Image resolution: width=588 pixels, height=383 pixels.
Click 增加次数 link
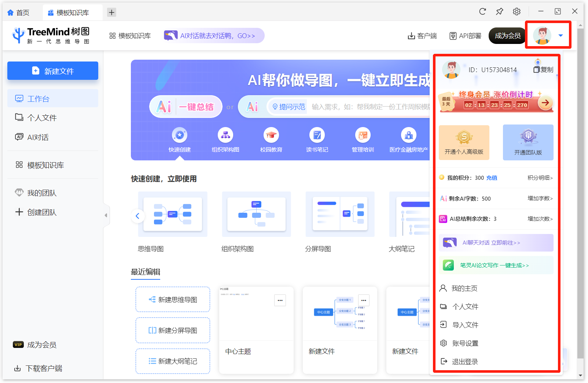tap(540, 219)
